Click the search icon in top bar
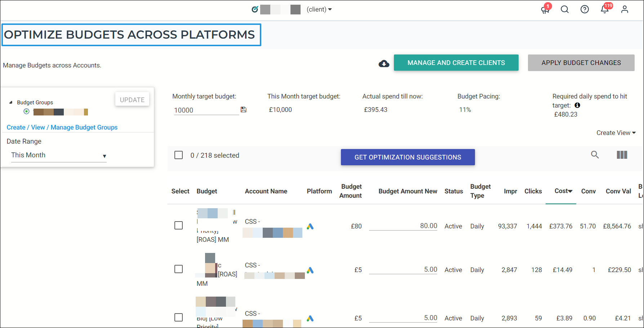Image resolution: width=644 pixels, height=328 pixels. (x=565, y=9)
